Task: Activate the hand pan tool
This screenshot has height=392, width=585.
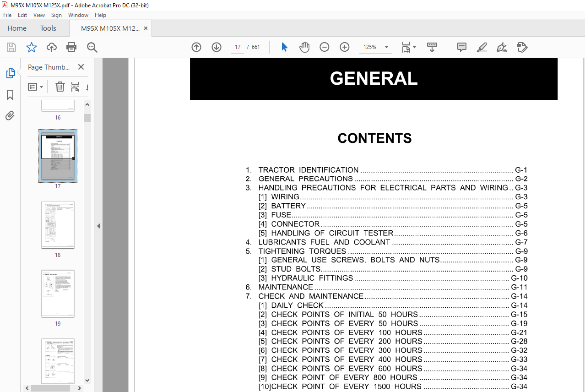Action: click(x=304, y=47)
